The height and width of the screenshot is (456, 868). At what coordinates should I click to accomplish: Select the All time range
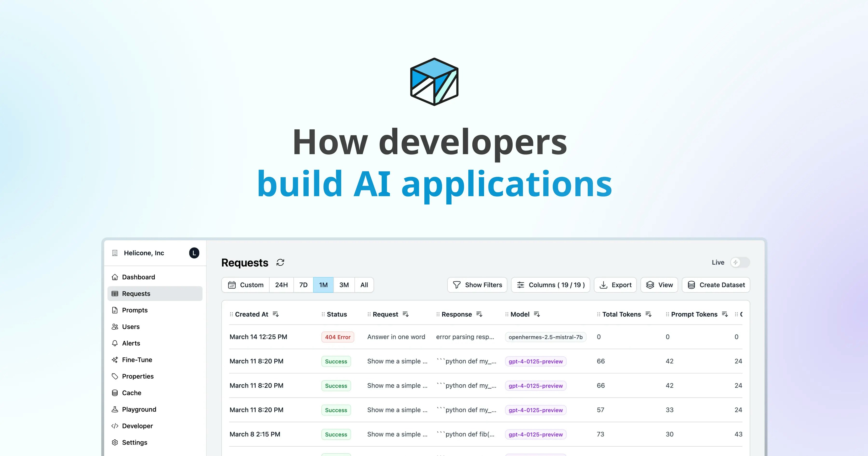pyautogui.click(x=364, y=285)
